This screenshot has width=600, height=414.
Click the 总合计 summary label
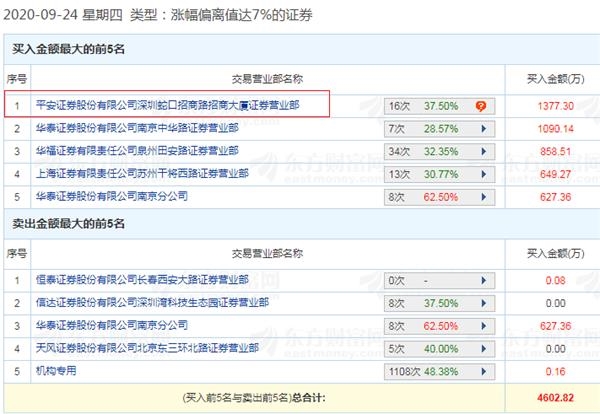click(308, 398)
